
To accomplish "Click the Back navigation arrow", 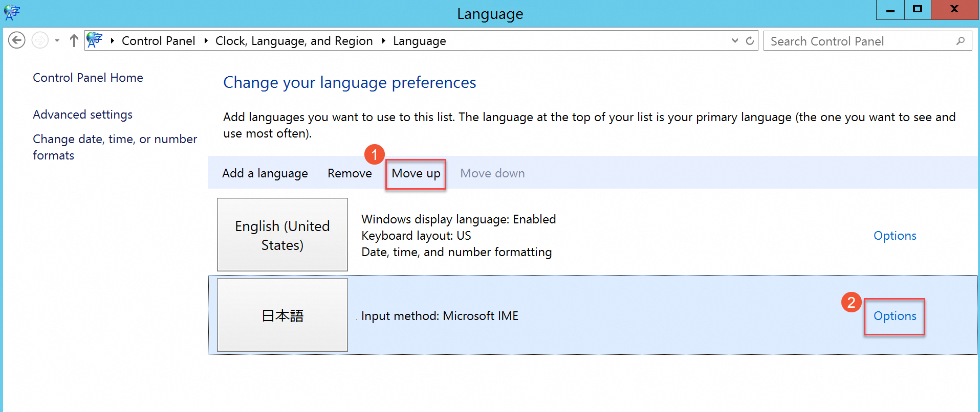I will click(17, 40).
